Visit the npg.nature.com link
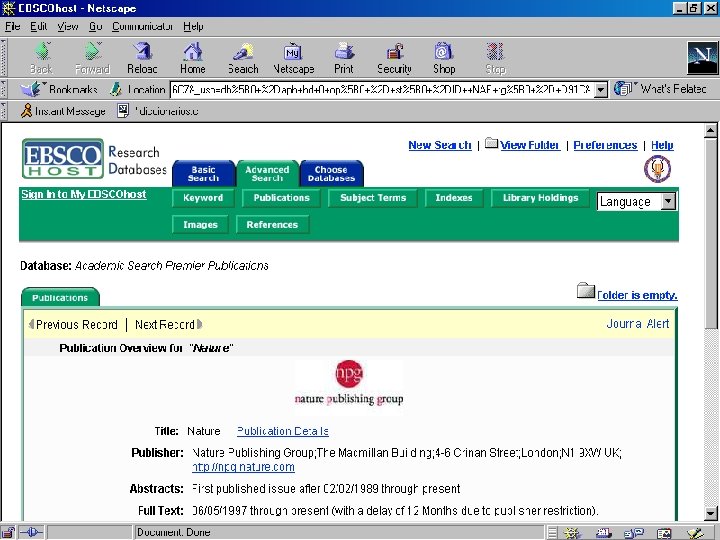This screenshot has height=540, width=720. coord(243,467)
